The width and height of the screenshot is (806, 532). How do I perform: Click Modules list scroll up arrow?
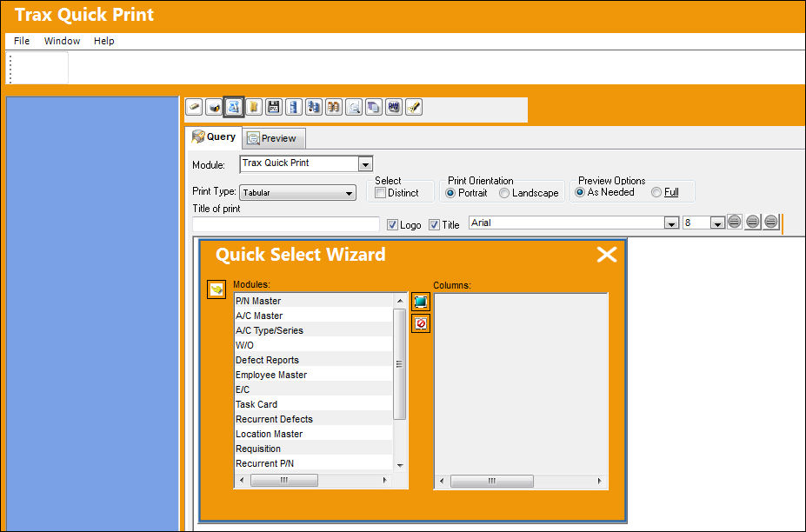tap(400, 300)
